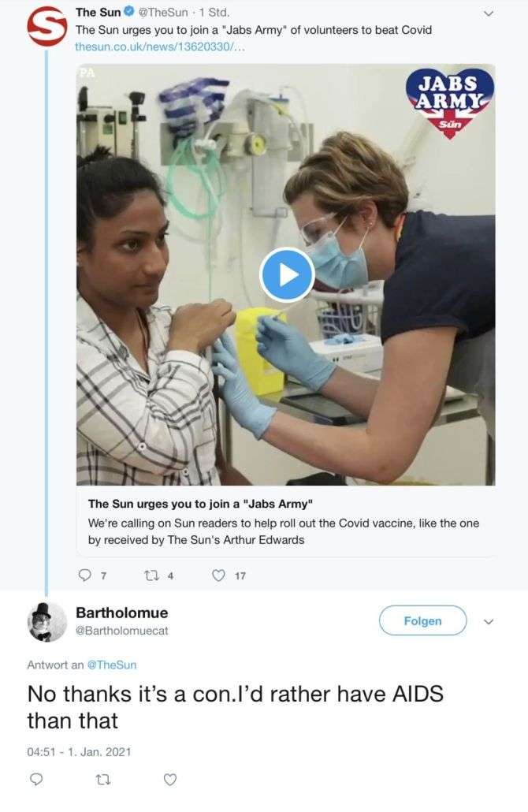Reply to The Sun tweet

click(x=84, y=575)
